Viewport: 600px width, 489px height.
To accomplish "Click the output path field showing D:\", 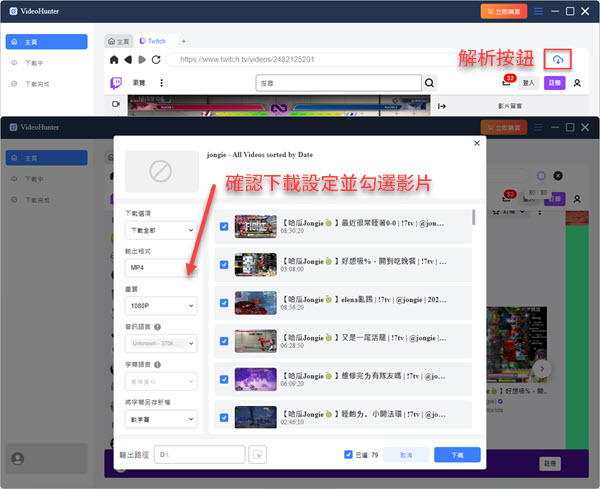I will click(x=200, y=455).
